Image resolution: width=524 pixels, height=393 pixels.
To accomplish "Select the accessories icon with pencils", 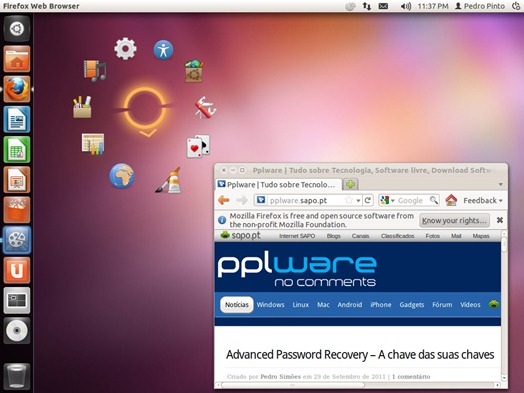I will (82, 107).
